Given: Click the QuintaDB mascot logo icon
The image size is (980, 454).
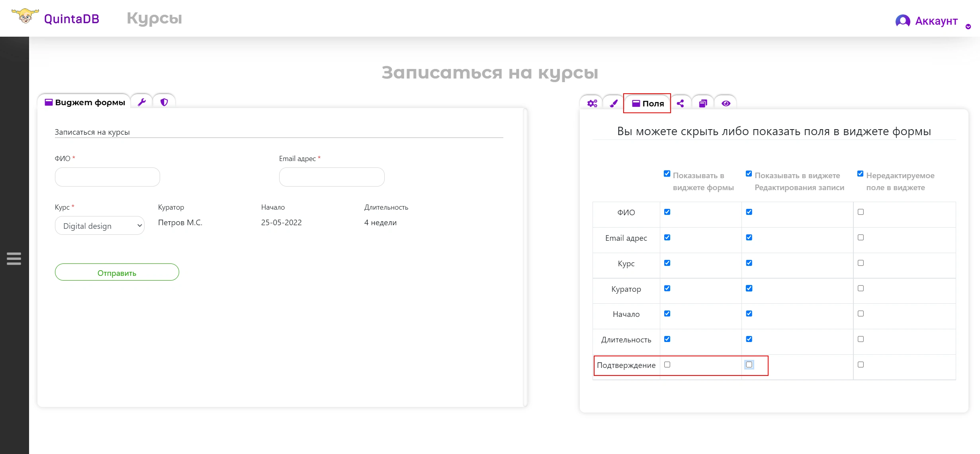Looking at the screenshot, I should coord(25,16).
